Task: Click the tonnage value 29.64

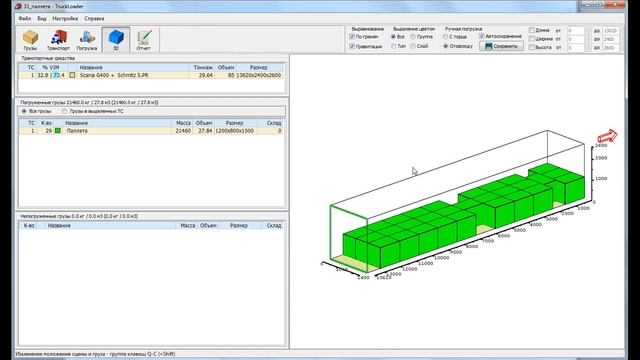Action: coord(205,75)
